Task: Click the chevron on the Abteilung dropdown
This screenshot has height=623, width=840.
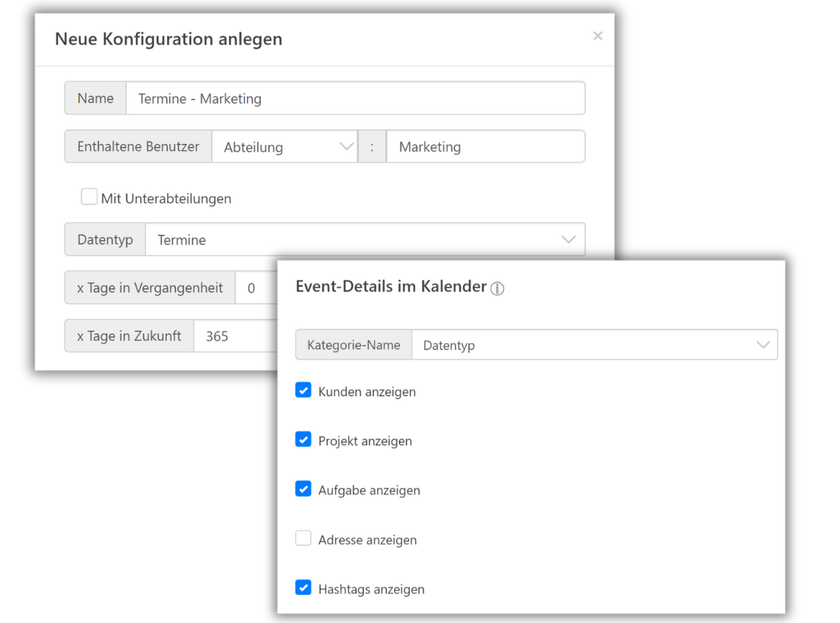Action: pos(345,146)
